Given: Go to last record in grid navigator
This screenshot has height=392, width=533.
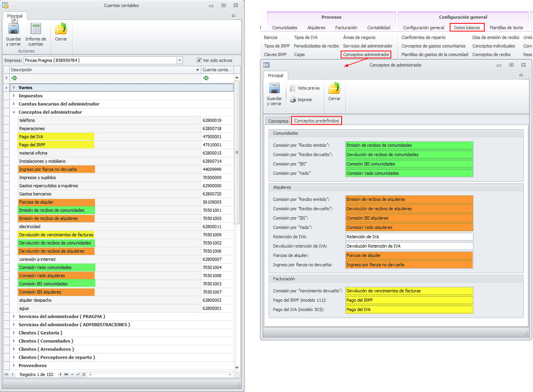Looking at the screenshot, I should [x=66, y=374].
